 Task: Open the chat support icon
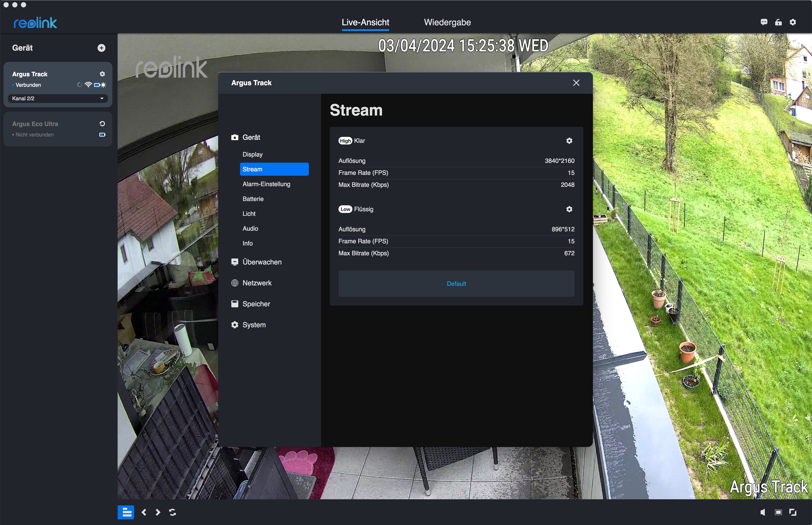(764, 22)
